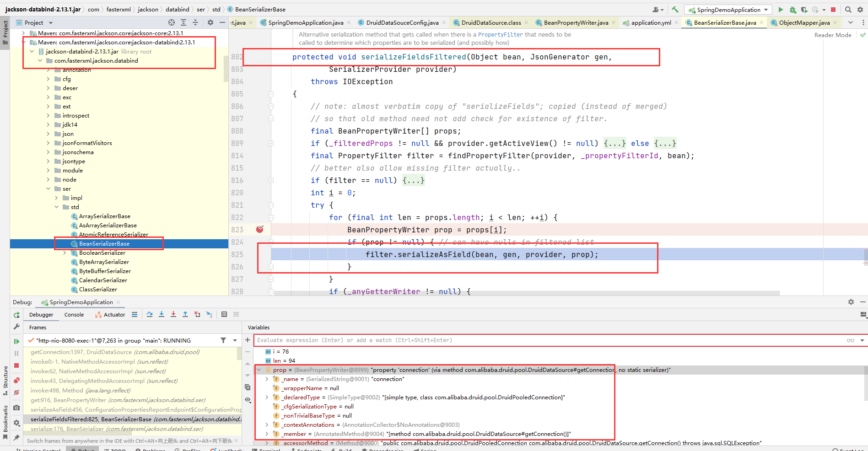Start debugging with the bug icon
This screenshot has width=868, height=451.
click(x=793, y=10)
